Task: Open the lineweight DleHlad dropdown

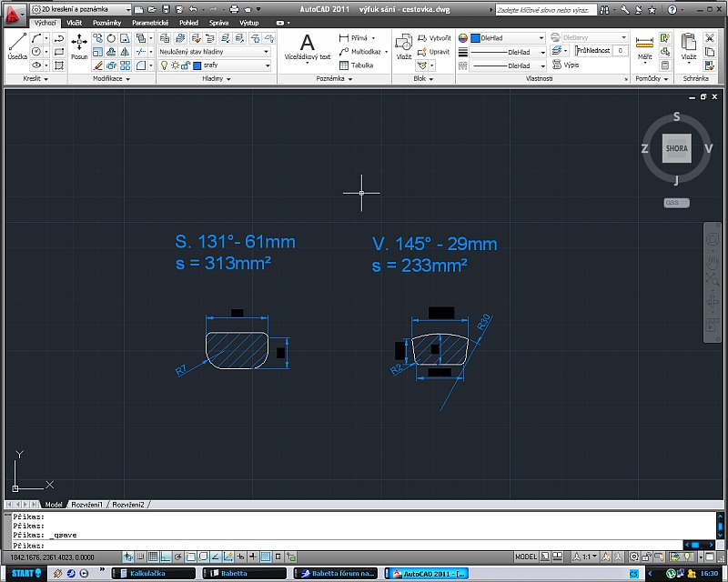Action: pyautogui.click(x=508, y=52)
